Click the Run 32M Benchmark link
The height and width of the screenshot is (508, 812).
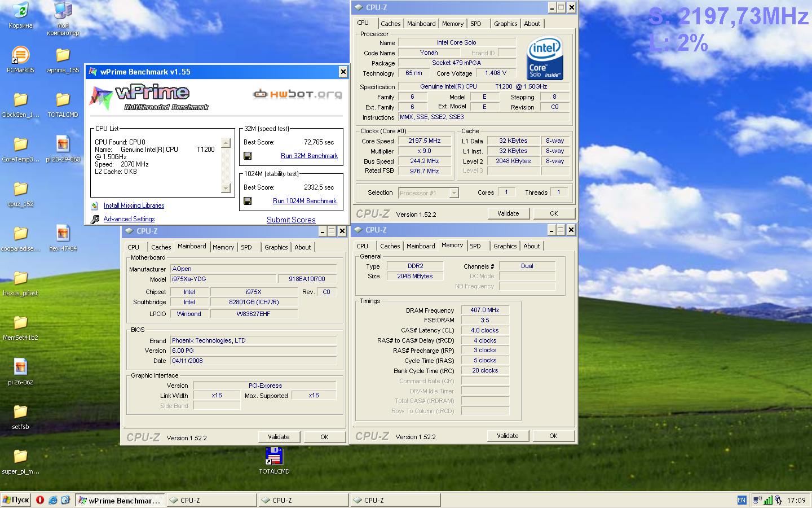tap(309, 156)
